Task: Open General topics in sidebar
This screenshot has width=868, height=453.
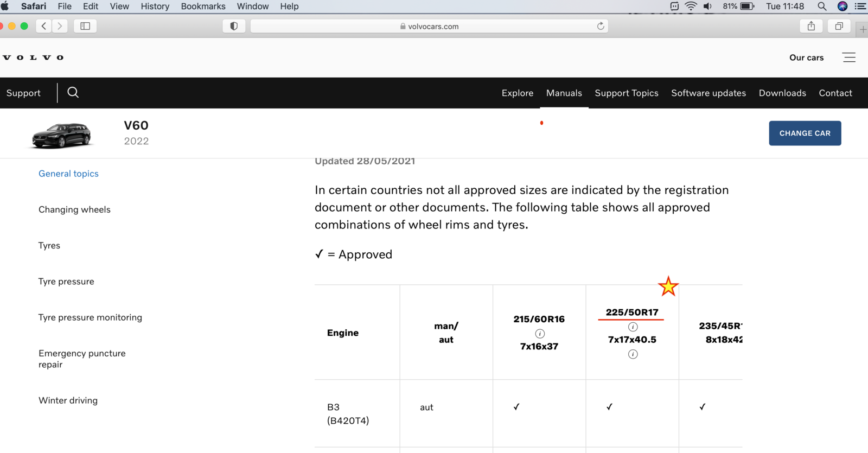Action: coord(68,174)
